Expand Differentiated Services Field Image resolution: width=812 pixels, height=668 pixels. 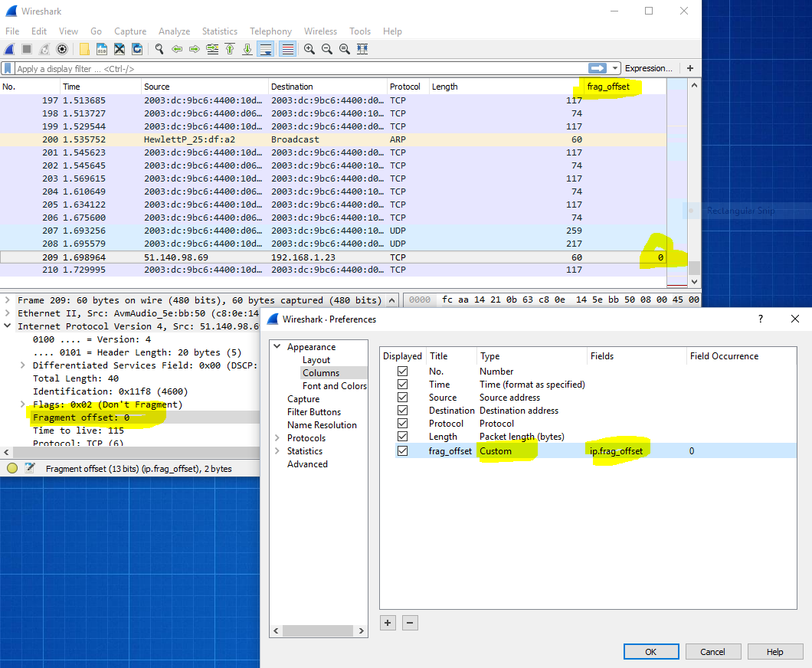22,365
